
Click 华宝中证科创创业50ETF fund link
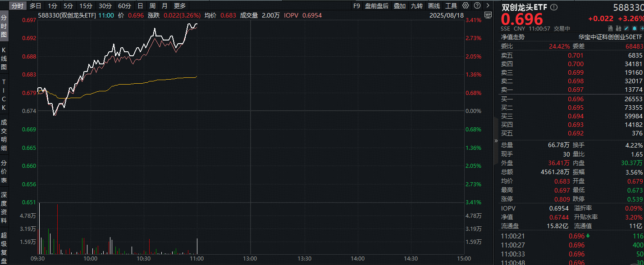pos(611,37)
